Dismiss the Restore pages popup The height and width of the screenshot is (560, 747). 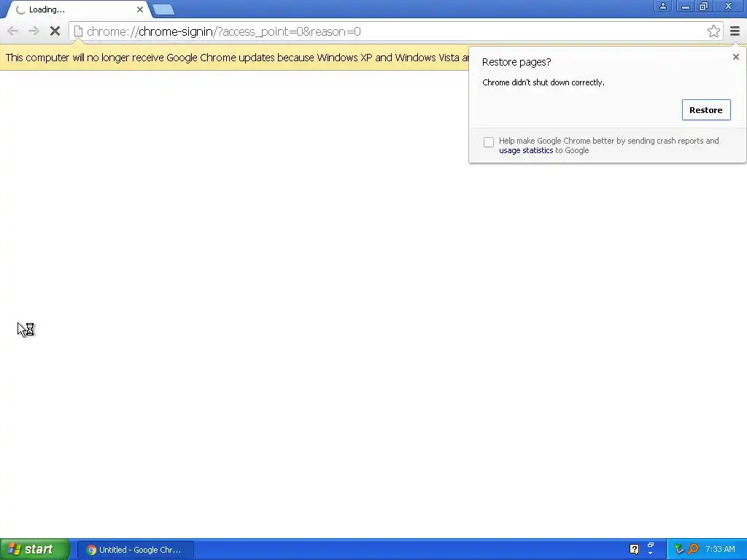click(735, 57)
